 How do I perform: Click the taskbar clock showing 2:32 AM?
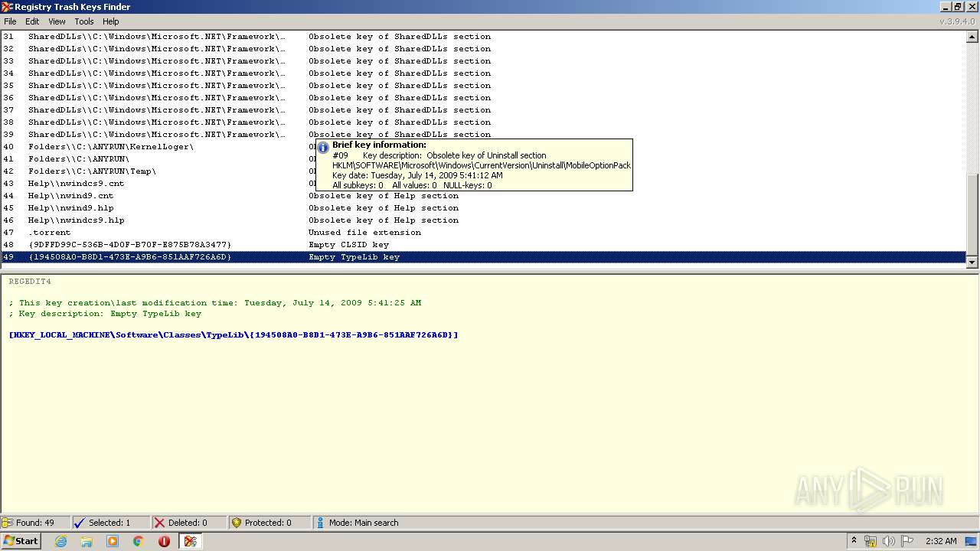point(941,541)
